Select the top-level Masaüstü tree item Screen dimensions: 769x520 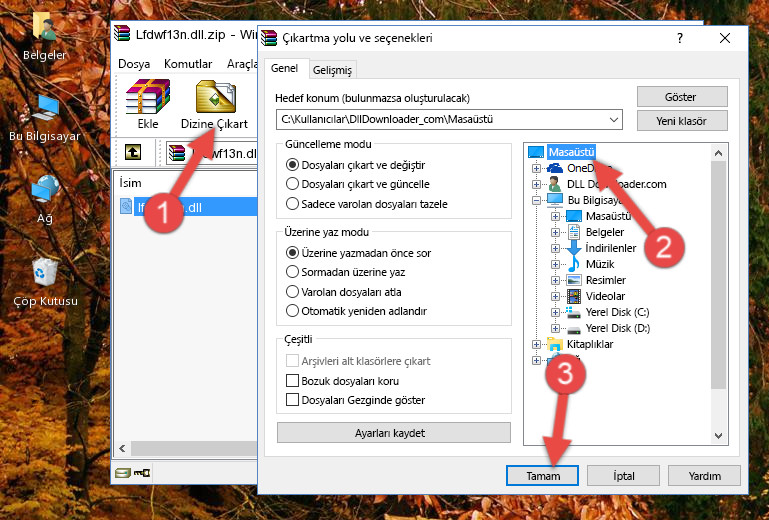571,152
